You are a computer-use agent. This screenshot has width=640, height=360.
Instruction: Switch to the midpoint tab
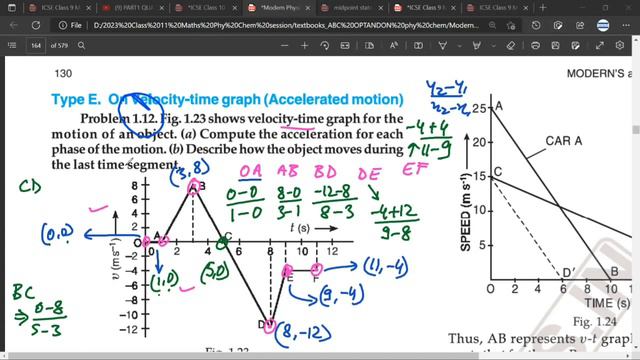pos(352,8)
